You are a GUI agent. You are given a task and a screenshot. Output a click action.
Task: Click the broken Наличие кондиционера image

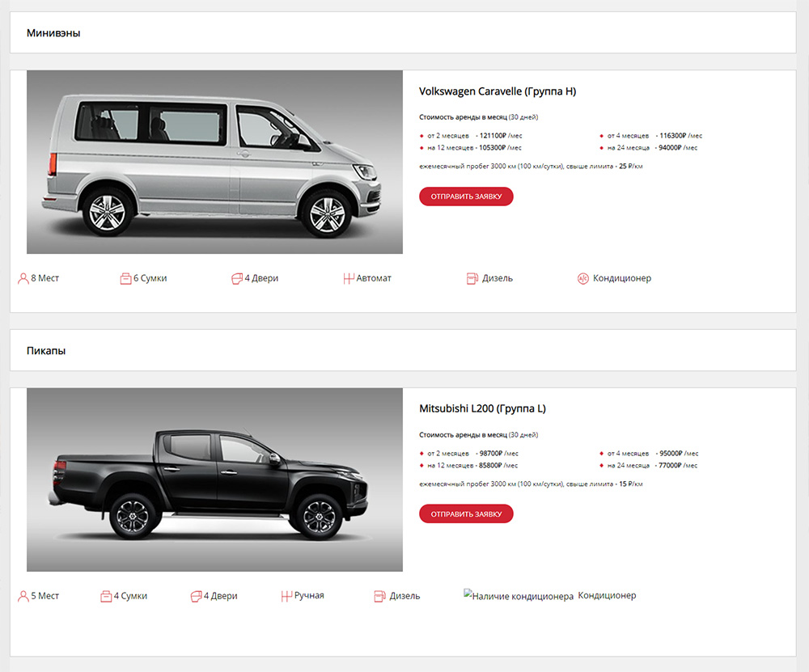(x=519, y=596)
